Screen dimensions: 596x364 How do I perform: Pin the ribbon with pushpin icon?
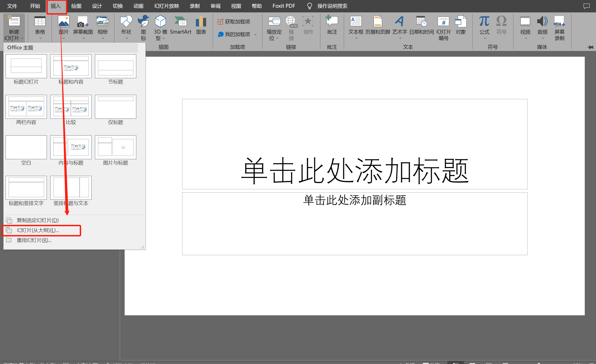click(590, 47)
